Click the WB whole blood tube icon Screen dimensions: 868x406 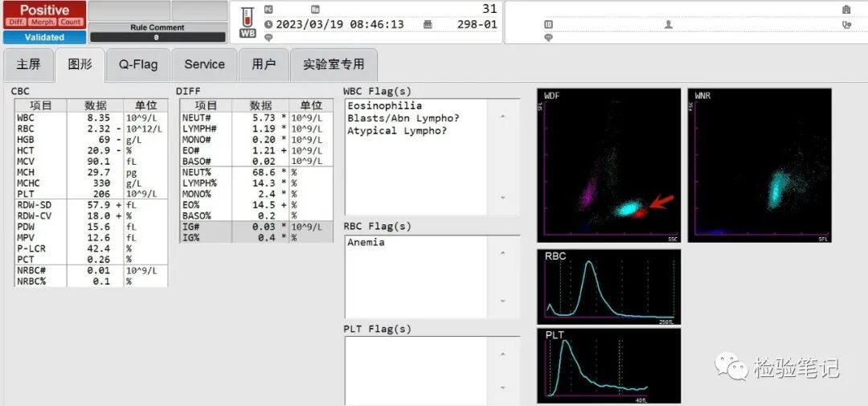click(248, 23)
